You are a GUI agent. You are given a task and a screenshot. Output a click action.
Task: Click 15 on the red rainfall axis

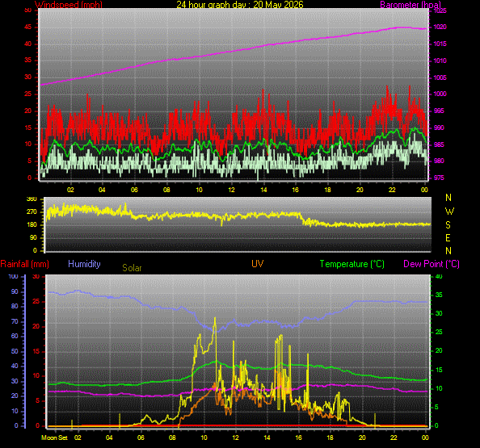pyautogui.click(x=36, y=351)
